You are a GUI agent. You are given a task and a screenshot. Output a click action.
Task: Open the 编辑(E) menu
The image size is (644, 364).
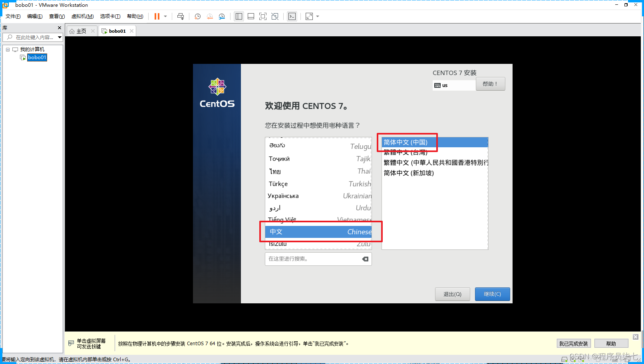[x=35, y=16]
